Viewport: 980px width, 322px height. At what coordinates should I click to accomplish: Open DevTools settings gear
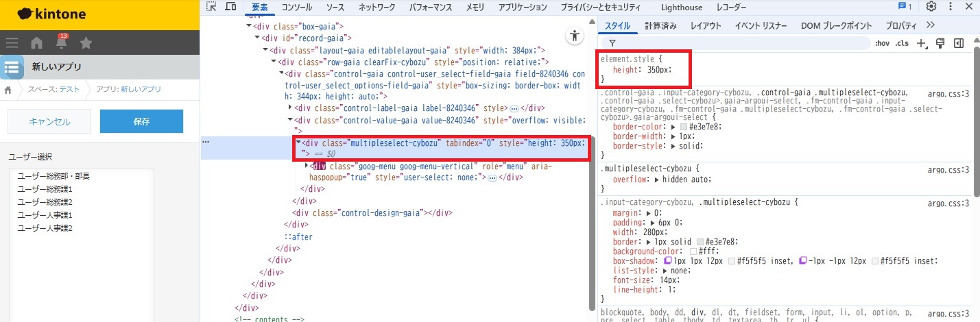[931, 7]
